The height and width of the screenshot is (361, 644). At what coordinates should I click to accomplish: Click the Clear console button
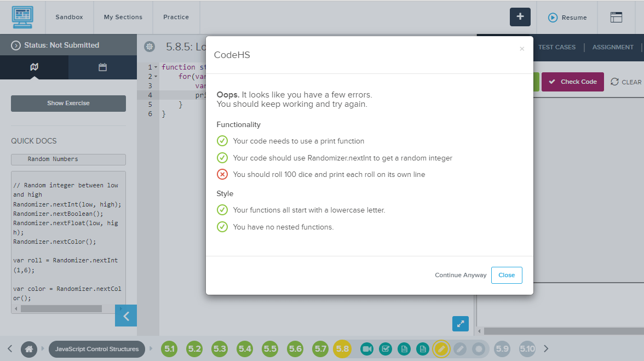coord(626,82)
